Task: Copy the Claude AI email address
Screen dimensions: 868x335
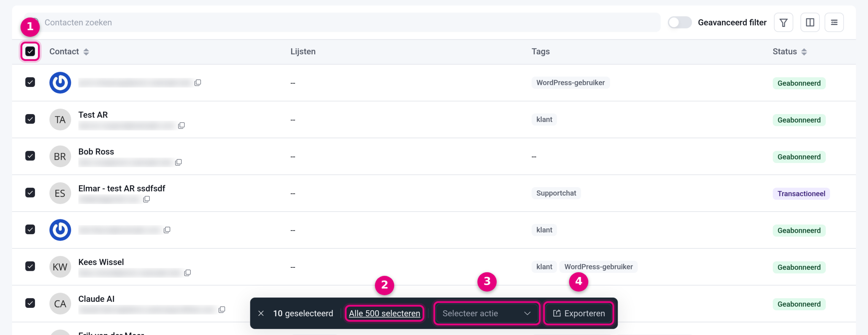Action: coord(222,309)
